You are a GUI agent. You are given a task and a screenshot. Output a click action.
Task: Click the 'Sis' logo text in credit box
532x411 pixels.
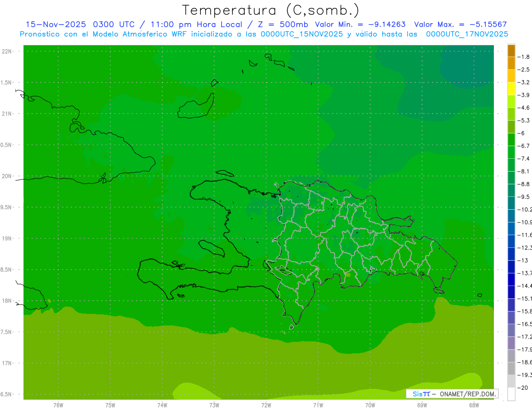click(418, 394)
